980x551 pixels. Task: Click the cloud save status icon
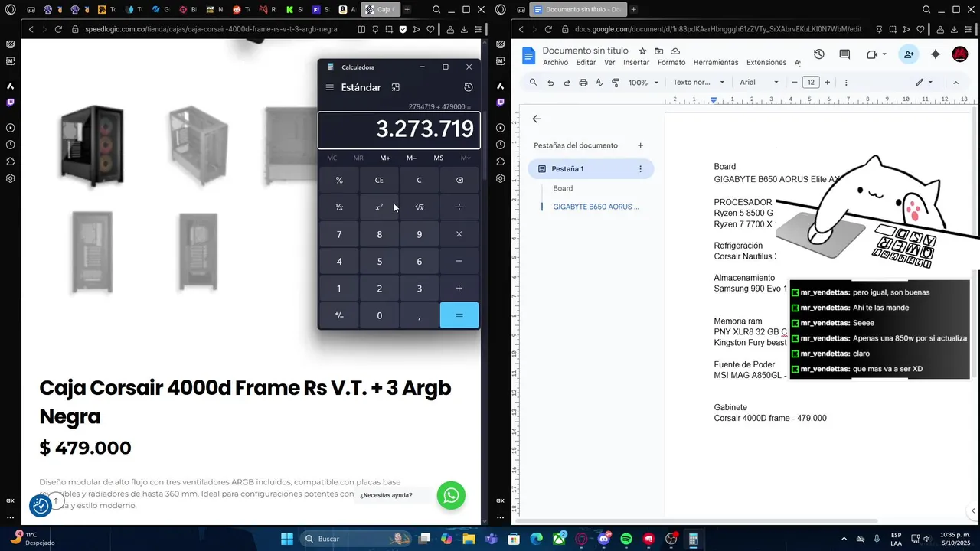[675, 51]
